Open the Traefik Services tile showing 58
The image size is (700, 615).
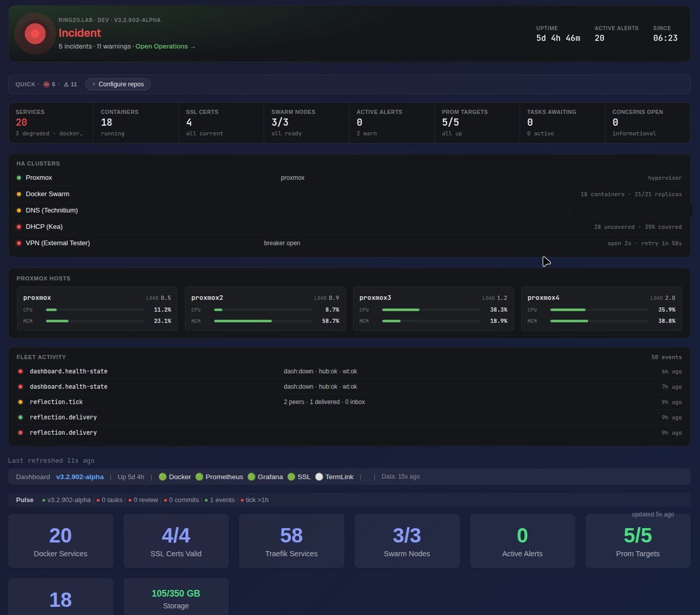292,541
